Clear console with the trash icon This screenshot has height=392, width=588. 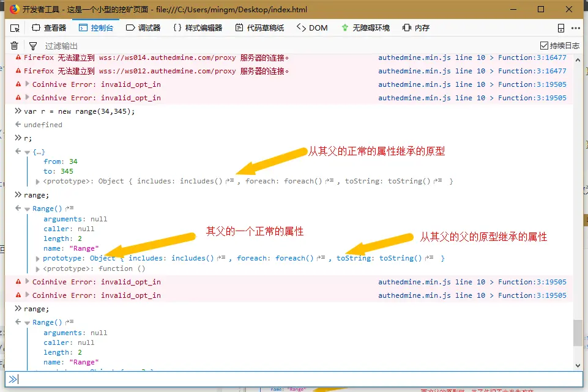click(14, 46)
